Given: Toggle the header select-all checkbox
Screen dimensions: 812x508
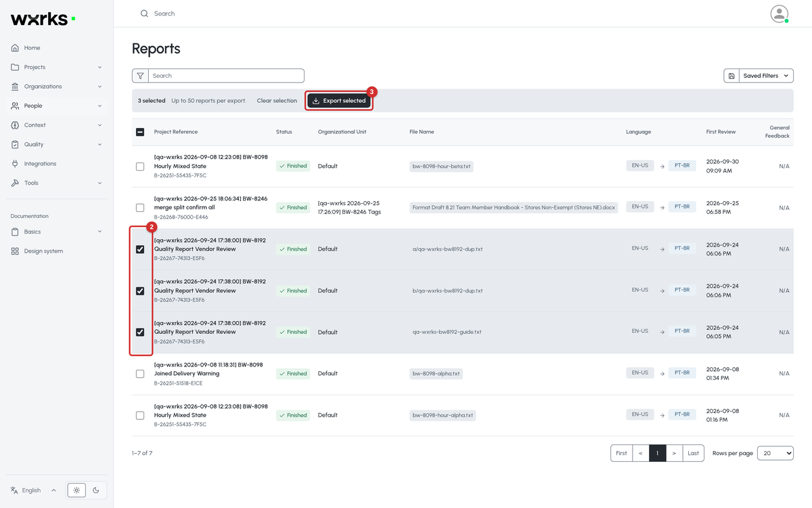Looking at the screenshot, I should (140, 132).
